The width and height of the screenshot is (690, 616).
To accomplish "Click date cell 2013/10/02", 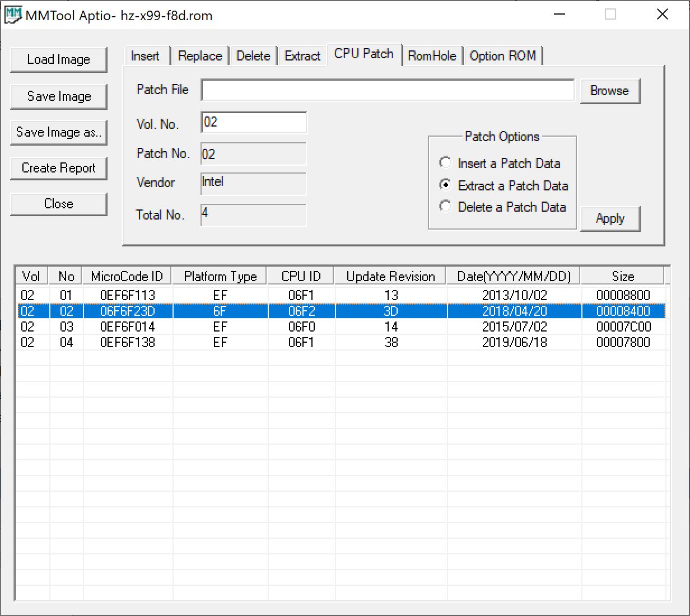I will pyautogui.click(x=515, y=295).
